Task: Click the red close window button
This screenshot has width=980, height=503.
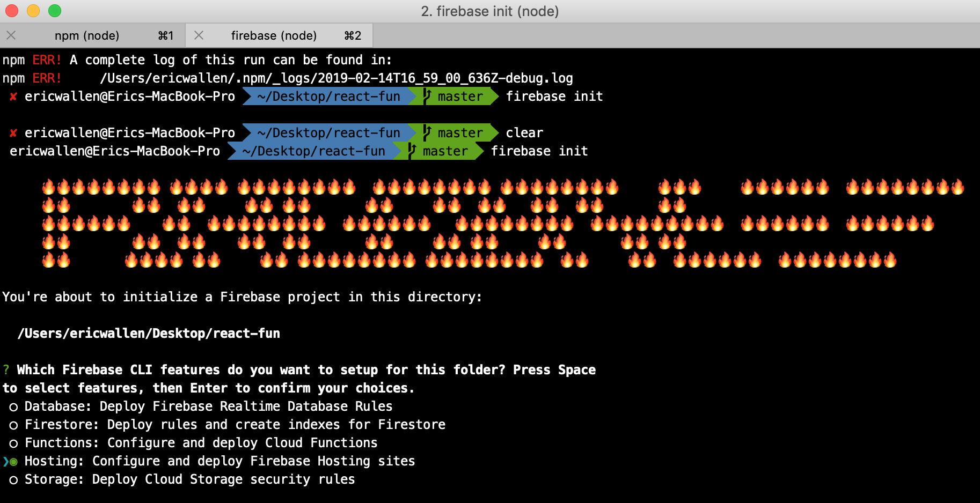Action: [x=12, y=11]
